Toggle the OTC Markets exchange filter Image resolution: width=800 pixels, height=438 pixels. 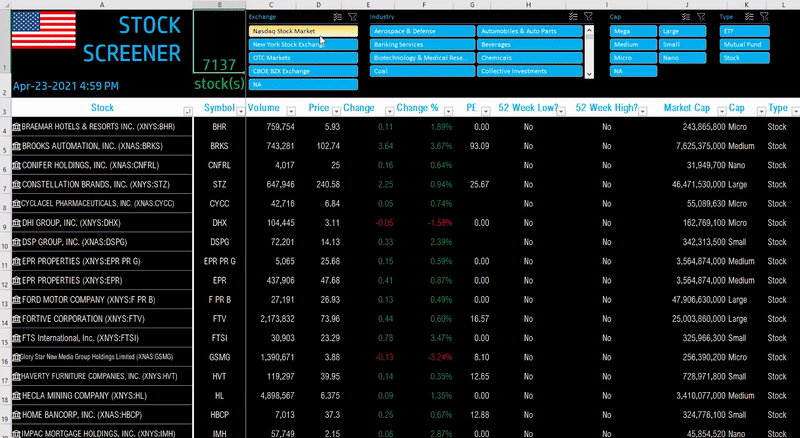point(303,58)
